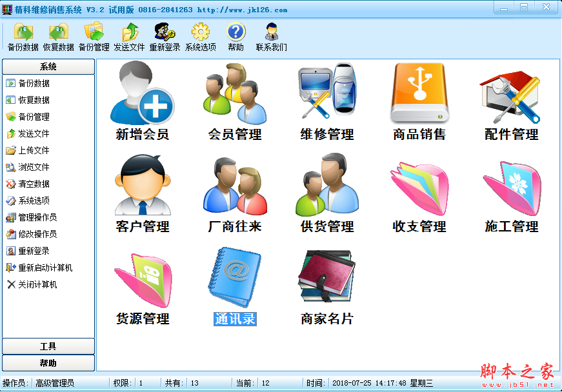
Task: Click 重新启动计算机 in the sidebar
Action: (39, 268)
